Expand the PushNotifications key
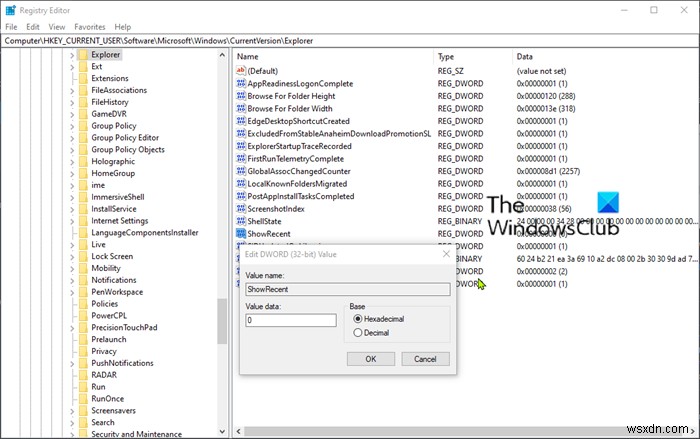This screenshot has width=700, height=439. pos(72,363)
